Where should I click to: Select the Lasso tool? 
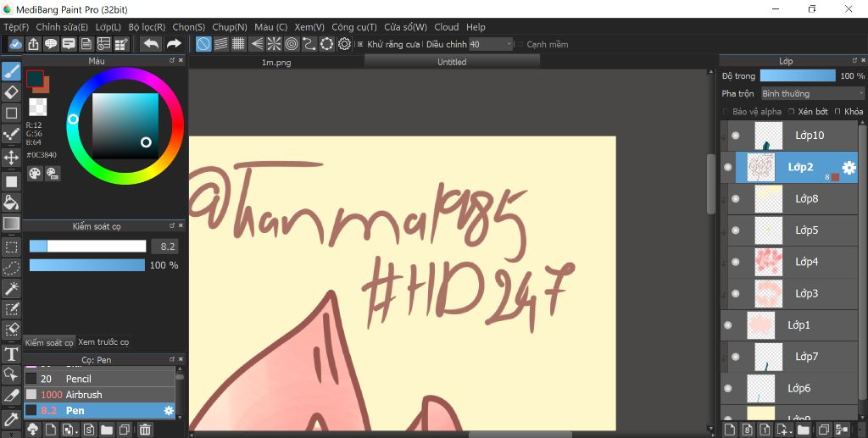click(x=11, y=268)
